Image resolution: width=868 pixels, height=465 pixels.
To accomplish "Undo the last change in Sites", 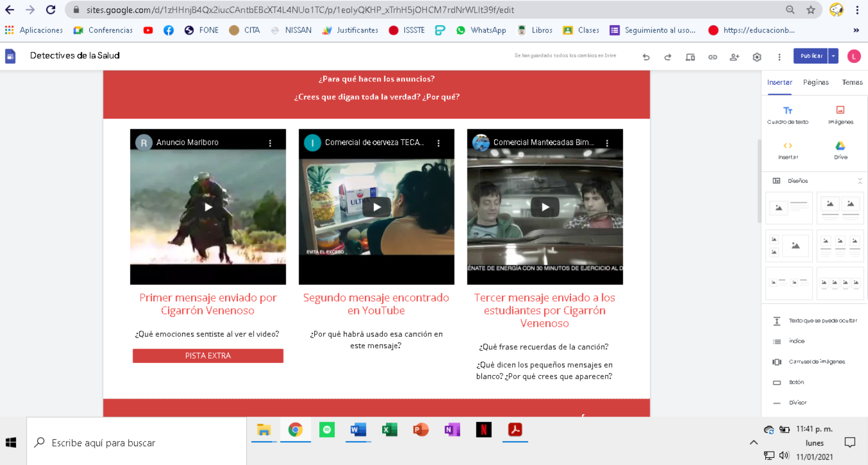I will [x=646, y=57].
